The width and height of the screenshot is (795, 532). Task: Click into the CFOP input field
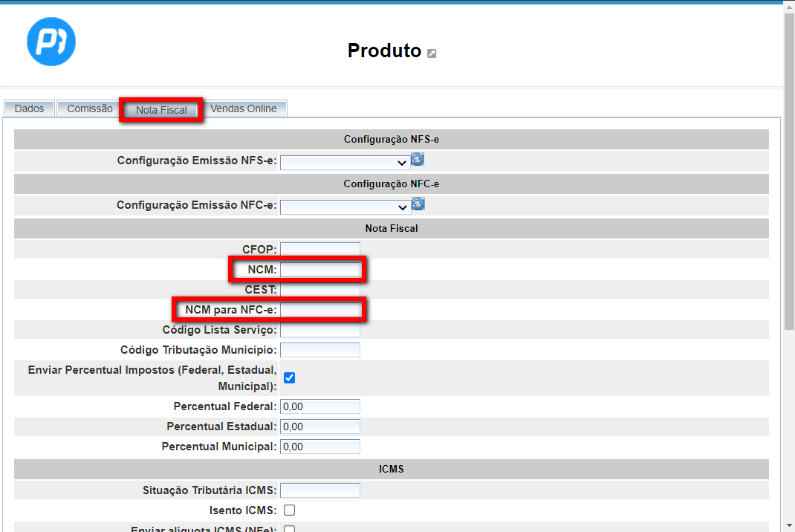click(320, 249)
